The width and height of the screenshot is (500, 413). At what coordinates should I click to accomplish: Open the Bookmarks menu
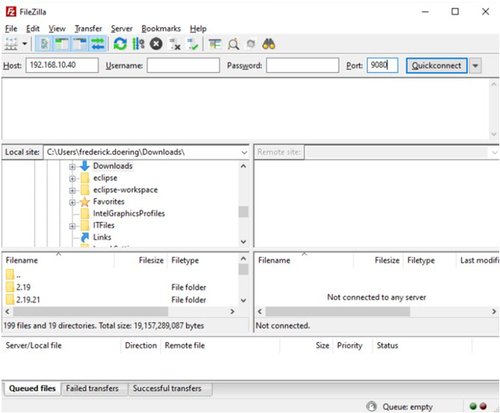[161, 29]
